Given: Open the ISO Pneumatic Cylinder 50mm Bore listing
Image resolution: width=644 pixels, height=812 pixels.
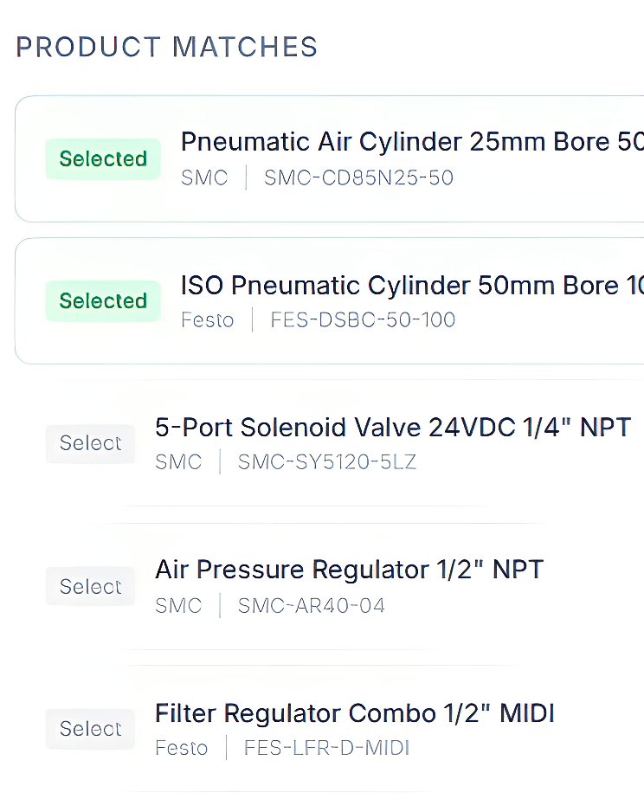Looking at the screenshot, I should 390,285.
